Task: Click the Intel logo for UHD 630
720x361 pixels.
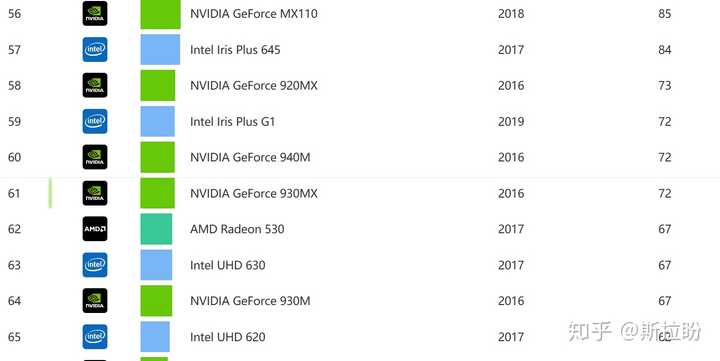Action: coord(95,265)
